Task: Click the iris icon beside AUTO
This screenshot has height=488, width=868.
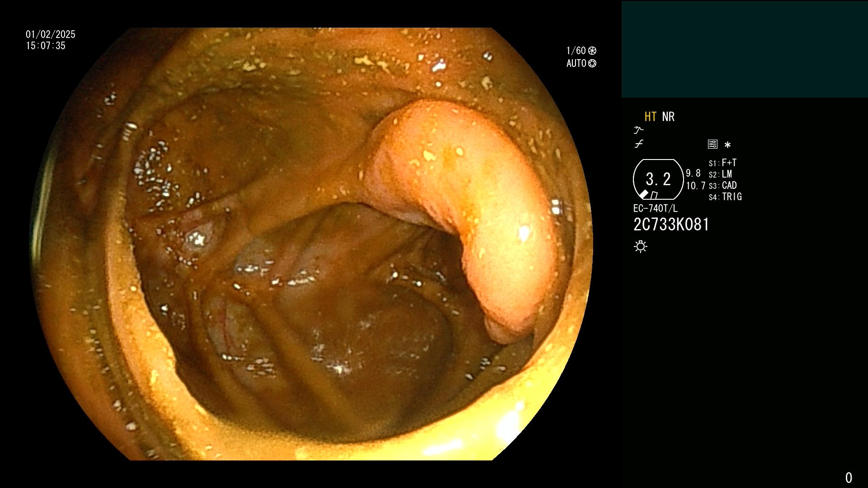Action: click(x=592, y=63)
